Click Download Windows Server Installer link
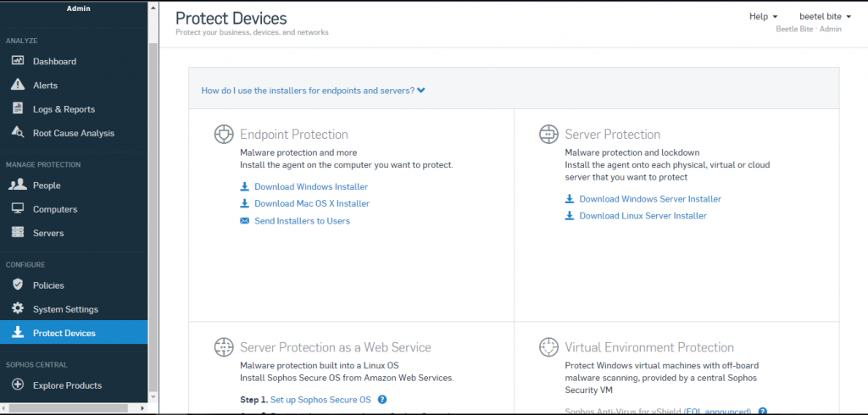This screenshot has height=415, width=868. pos(650,199)
